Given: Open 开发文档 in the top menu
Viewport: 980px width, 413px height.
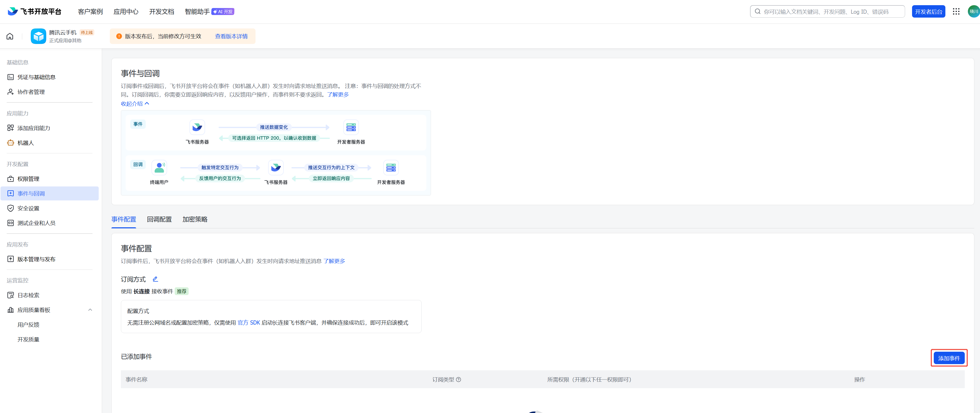Looking at the screenshot, I should [x=161, y=11].
